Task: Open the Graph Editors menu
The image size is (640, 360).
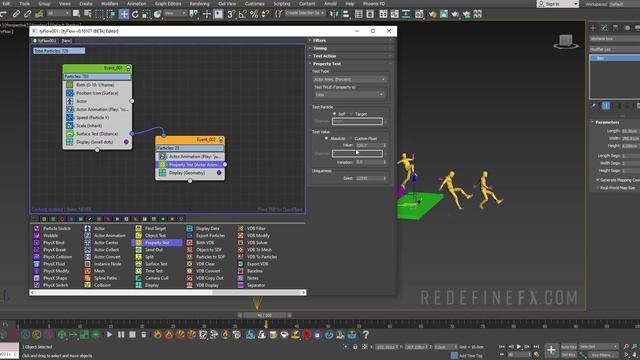Action: click(x=168, y=4)
